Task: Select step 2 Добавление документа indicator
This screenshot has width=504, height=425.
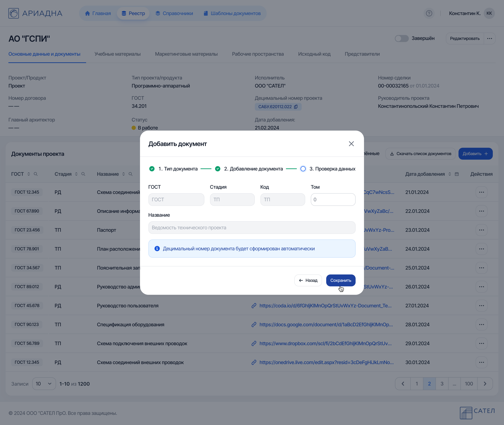Action: click(x=218, y=169)
